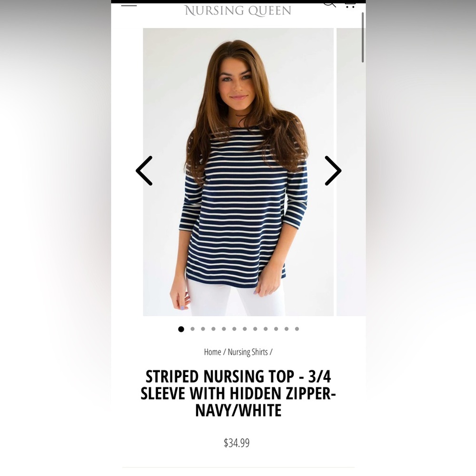Show the previous product image arrow
The height and width of the screenshot is (476, 476).
point(144,170)
